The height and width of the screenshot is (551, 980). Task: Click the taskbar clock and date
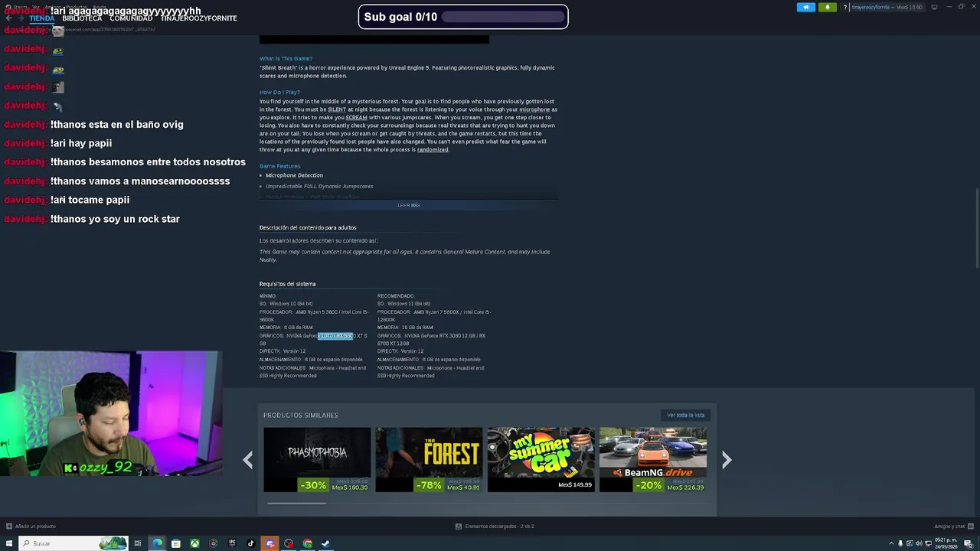click(x=946, y=543)
